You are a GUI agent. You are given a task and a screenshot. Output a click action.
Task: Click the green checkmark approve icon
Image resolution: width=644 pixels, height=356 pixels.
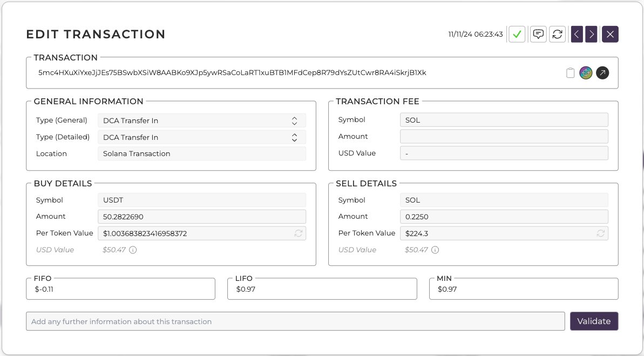517,34
